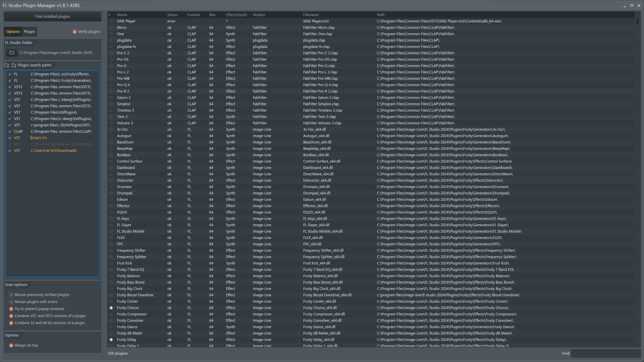The height and width of the screenshot is (362, 644).
Task: Sort list by Filename column
Action: click(311, 15)
